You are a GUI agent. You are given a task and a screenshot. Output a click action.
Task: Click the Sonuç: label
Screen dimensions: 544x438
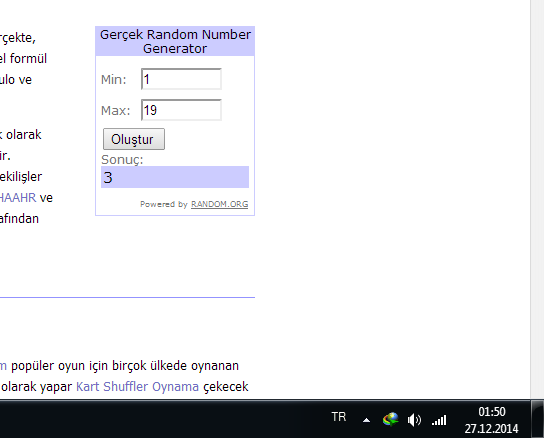[x=122, y=160]
